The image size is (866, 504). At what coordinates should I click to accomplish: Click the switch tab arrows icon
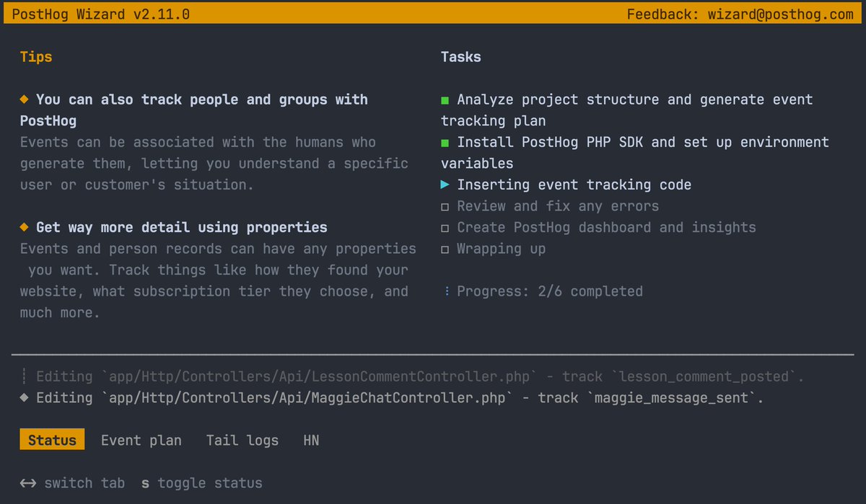(x=28, y=483)
